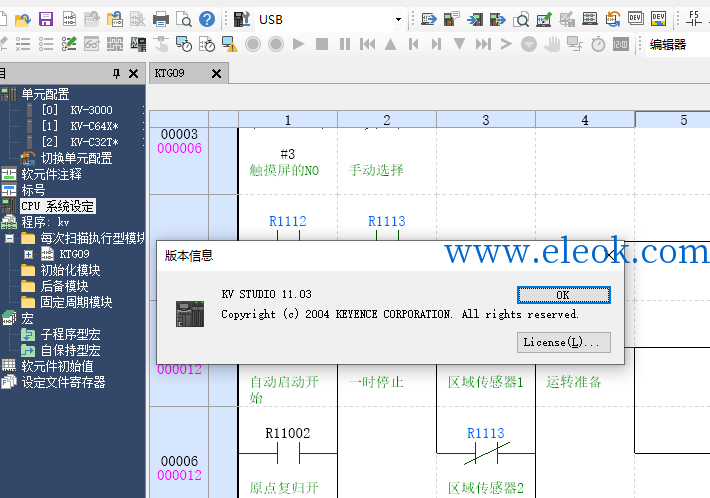The width and height of the screenshot is (710, 498).
Task: Switch to the KTG09 editor tab
Action: (x=170, y=73)
